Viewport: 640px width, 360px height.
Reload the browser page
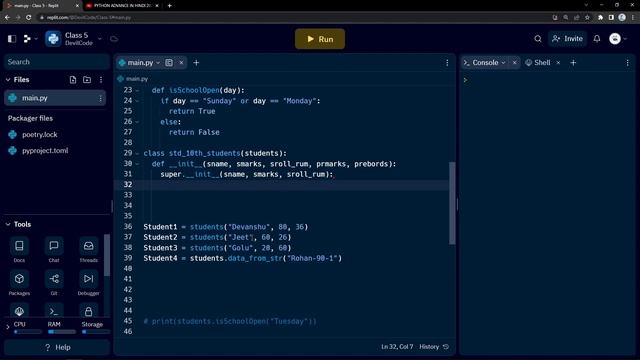click(x=28, y=18)
